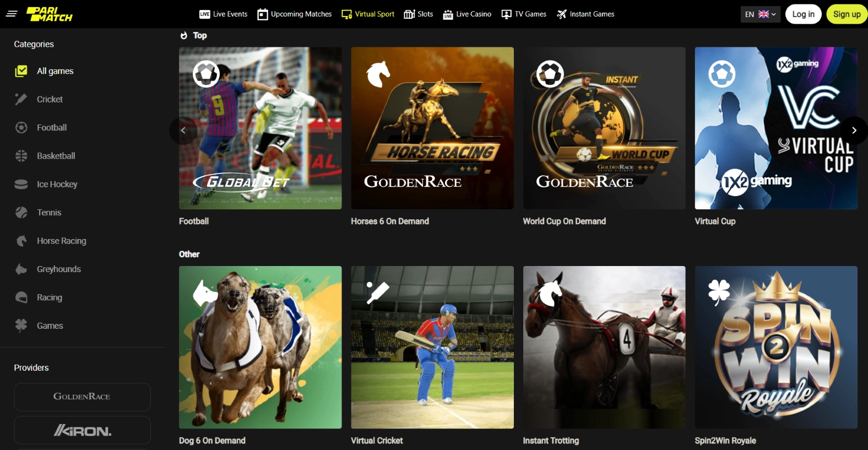Click the Live Casino icon
The height and width of the screenshot is (450, 868).
448,14
